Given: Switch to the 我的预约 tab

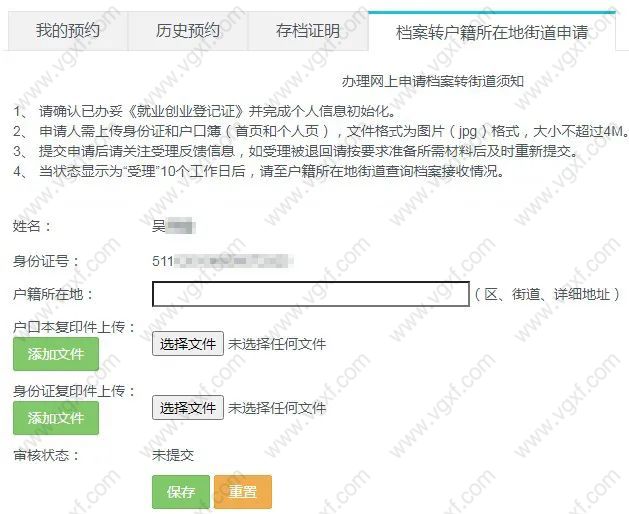Looking at the screenshot, I should (68, 31).
